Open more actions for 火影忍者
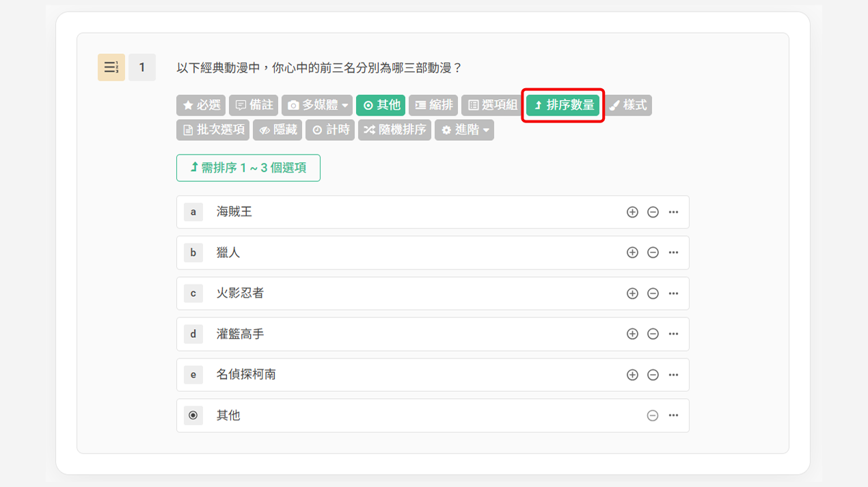 tap(673, 293)
